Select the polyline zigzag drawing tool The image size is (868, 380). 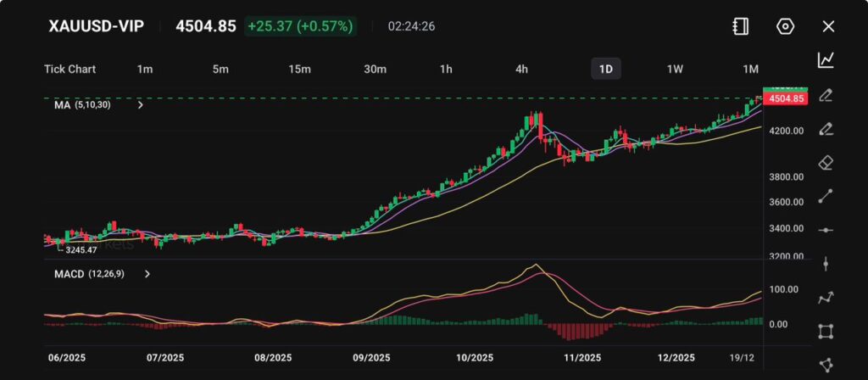pyautogui.click(x=826, y=298)
